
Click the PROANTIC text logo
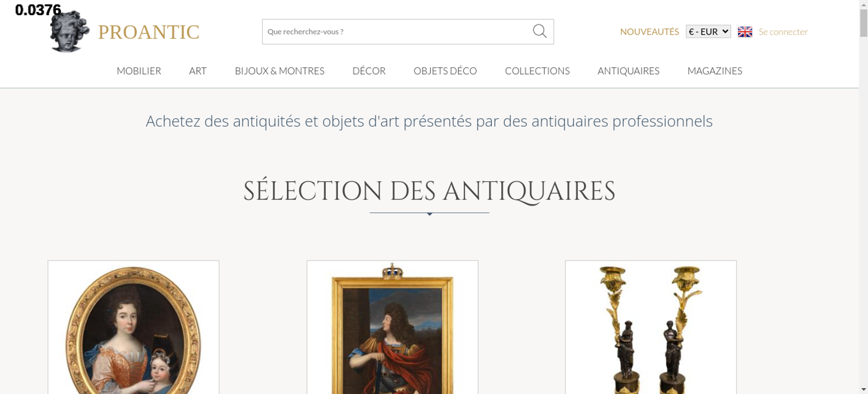tap(148, 32)
